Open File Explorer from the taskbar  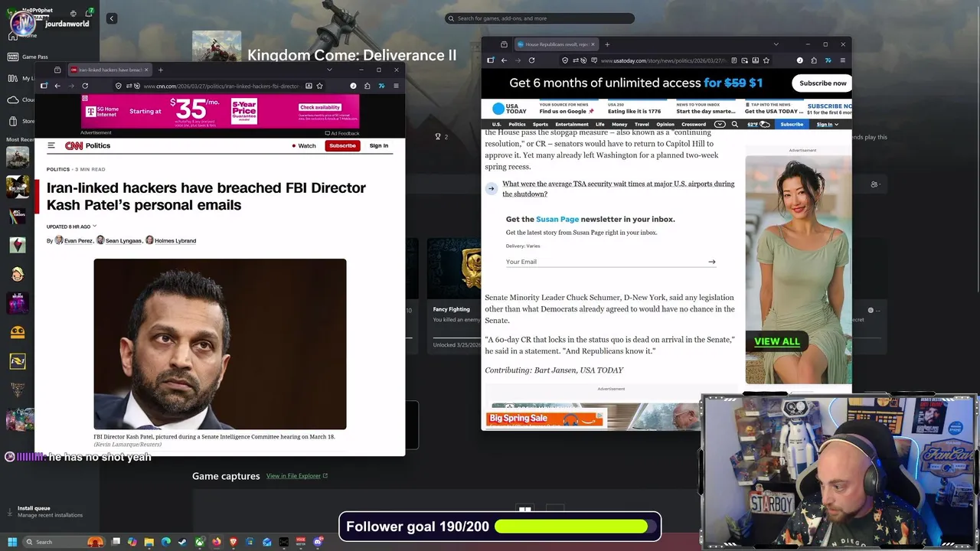pyautogui.click(x=149, y=542)
